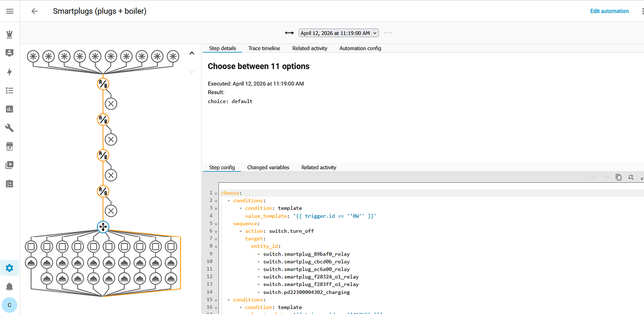
Task: Click 'switch.smartplug_cbcd0b_relay' line
Action: pos(306,262)
